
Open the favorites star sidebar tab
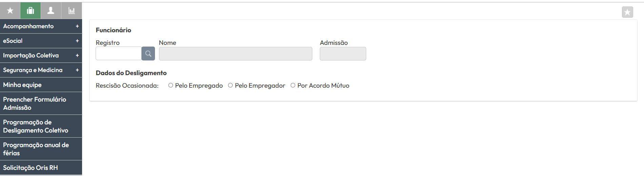pyautogui.click(x=10, y=11)
